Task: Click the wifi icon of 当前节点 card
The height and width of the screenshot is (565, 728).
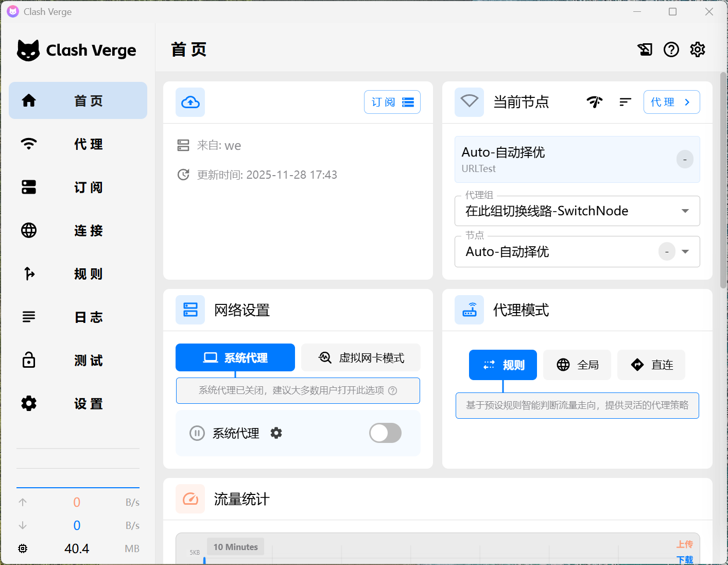Action: 469,102
